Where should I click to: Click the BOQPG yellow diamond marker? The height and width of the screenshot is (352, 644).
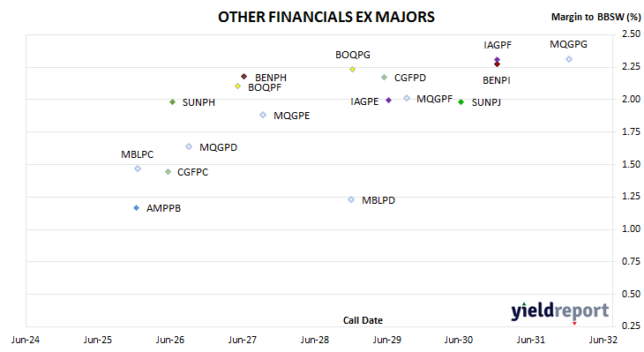(352, 70)
